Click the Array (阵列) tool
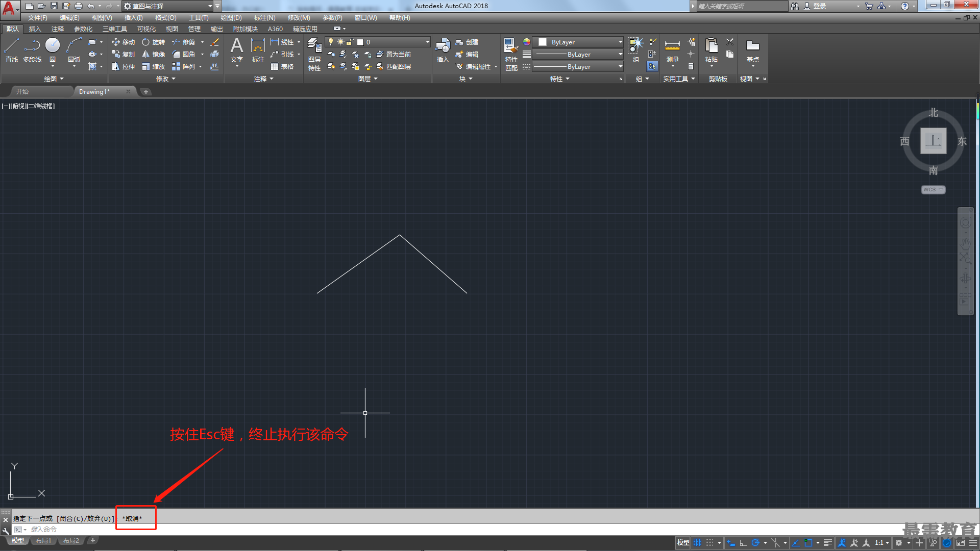 (x=184, y=67)
